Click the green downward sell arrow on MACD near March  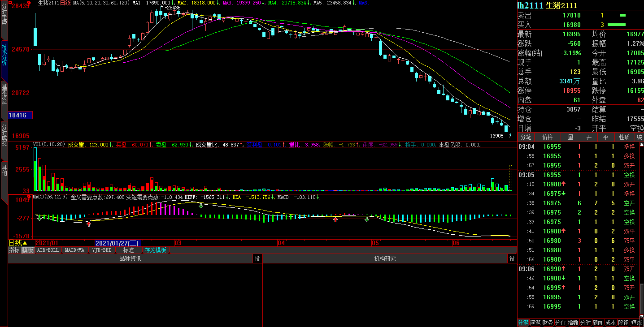click(x=201, y=205)
